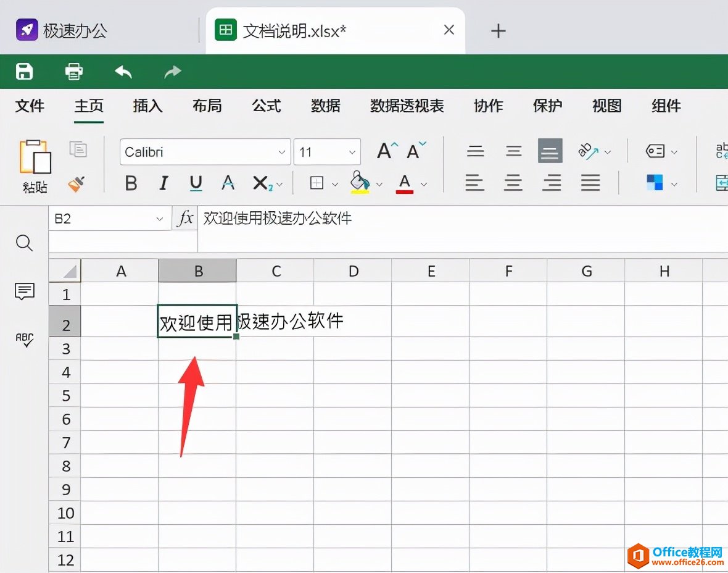Redo the last action
Image resolution: width=728 pixels, height=573 pixels.
pos(172,71)
